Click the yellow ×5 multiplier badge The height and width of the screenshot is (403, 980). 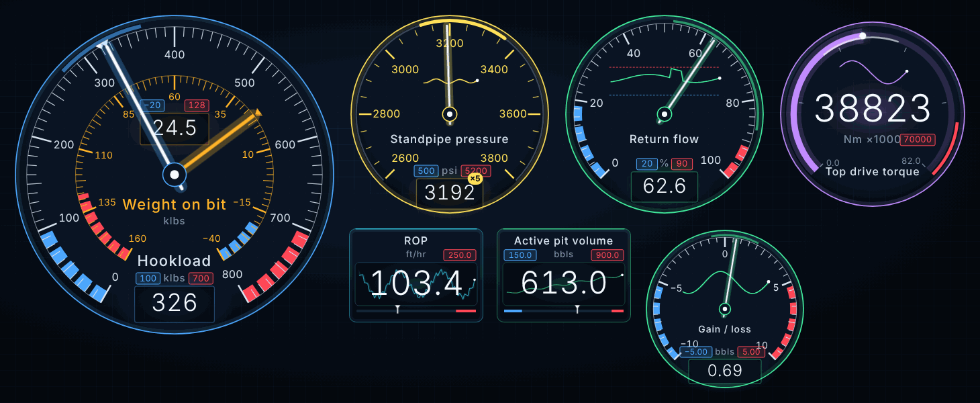(x=475, y=179)
